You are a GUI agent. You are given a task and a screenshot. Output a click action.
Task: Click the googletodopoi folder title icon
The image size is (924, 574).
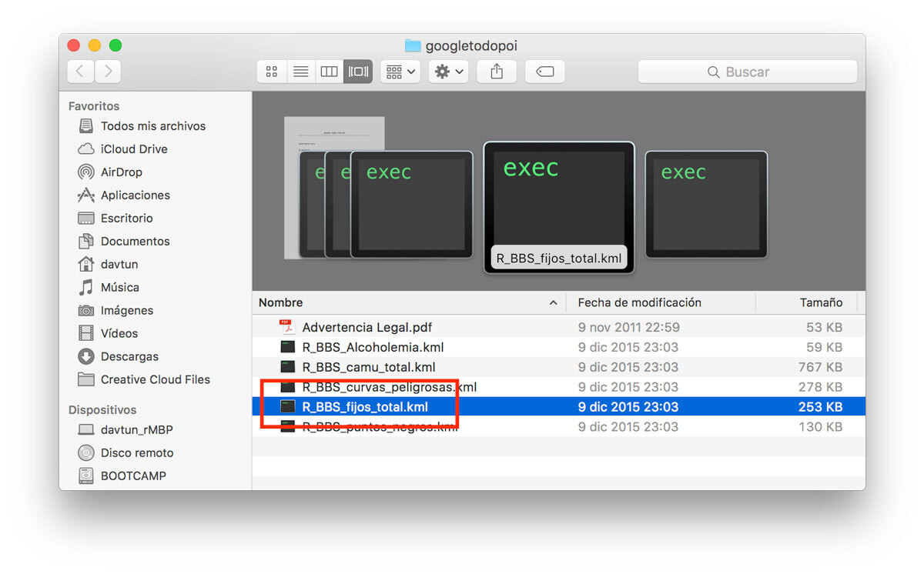pyautogui.click(x=413, y=46)
